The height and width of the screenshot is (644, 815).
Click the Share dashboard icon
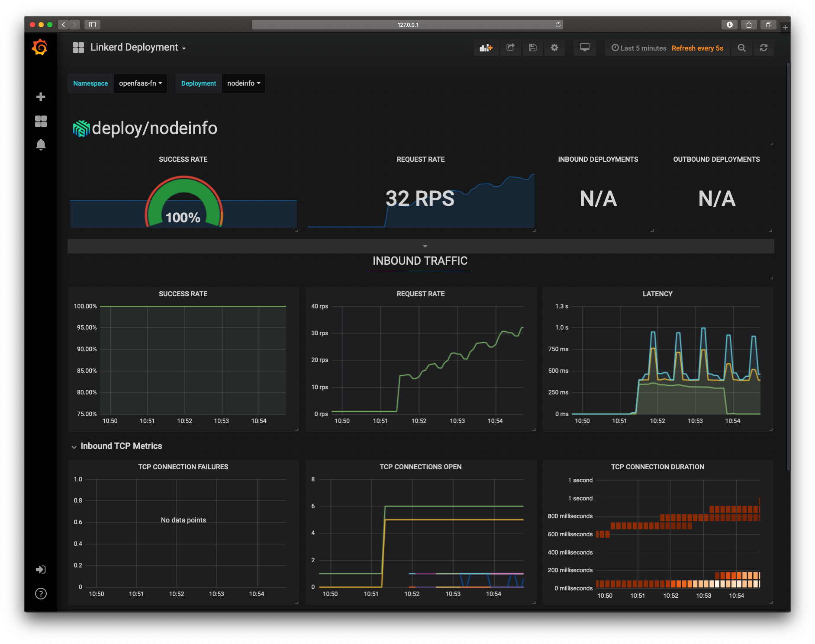[511, 48]
